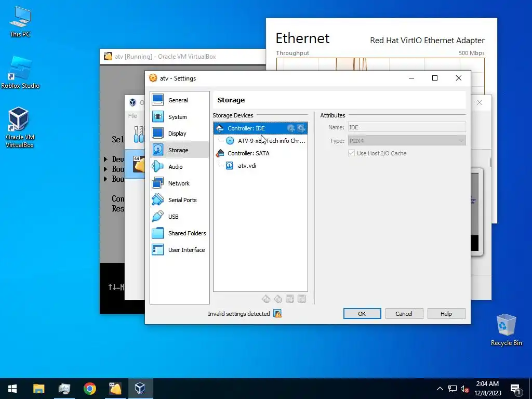This screenshot has height=399, width=532.
Task: Open the System settings category
Action: pyautogui.click(x=179, y=117)
